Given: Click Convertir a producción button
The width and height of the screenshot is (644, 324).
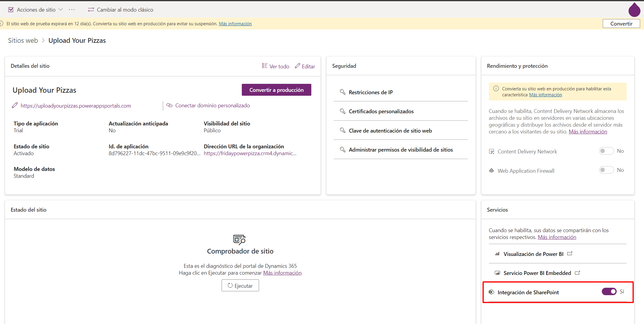Looking at the screenshot, I should point(277,90).
